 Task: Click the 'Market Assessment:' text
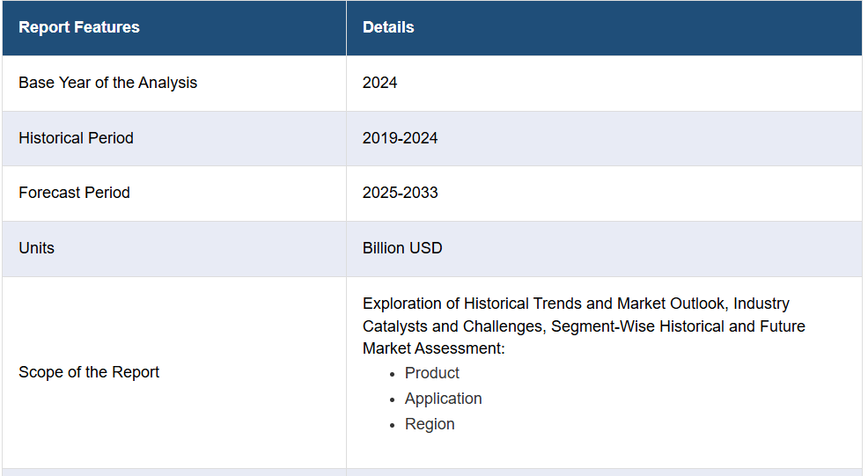[x=433, y=348]
